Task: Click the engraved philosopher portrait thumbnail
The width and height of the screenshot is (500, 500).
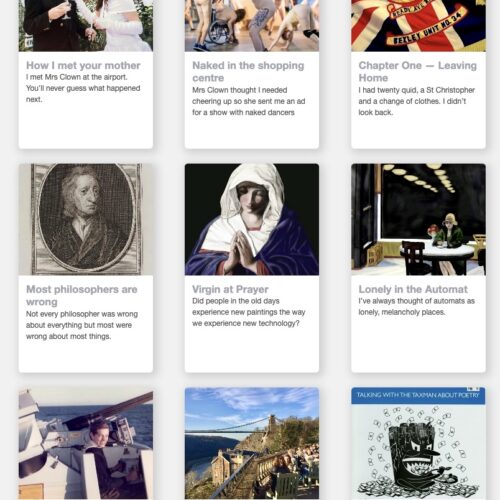Action: tap(86, 219)
